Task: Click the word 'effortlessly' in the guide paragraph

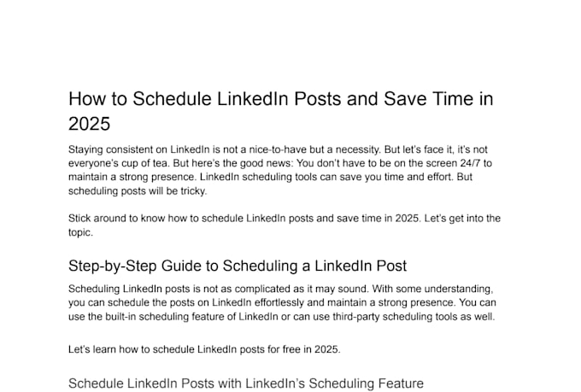Action: (279, 302)
